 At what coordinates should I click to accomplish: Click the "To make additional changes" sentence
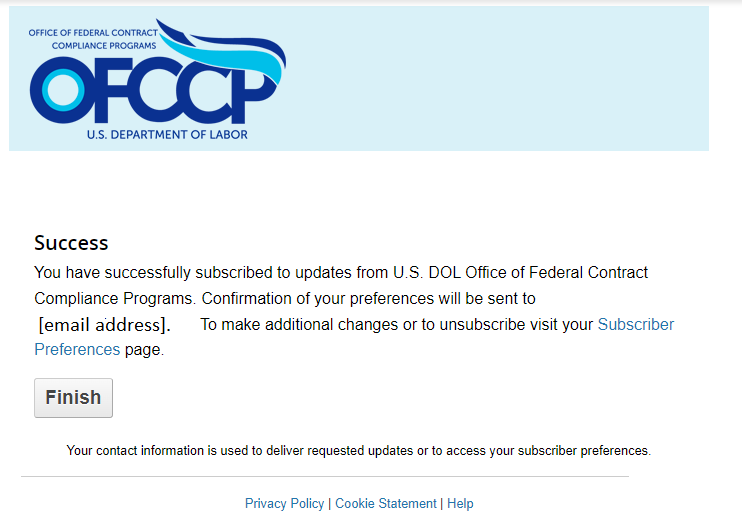coord(396,324)
